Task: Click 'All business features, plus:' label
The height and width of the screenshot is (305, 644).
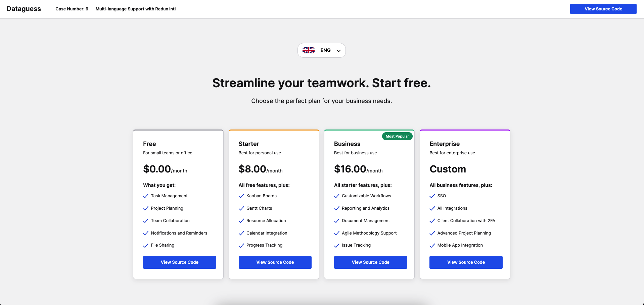Action: (x=461, y=185)
